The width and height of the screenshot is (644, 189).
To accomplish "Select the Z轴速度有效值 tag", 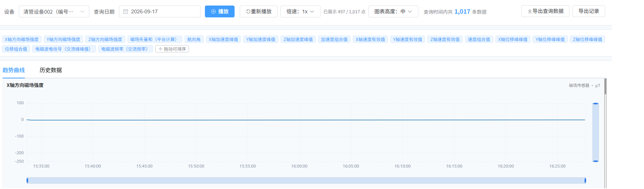I will point(445,39).
